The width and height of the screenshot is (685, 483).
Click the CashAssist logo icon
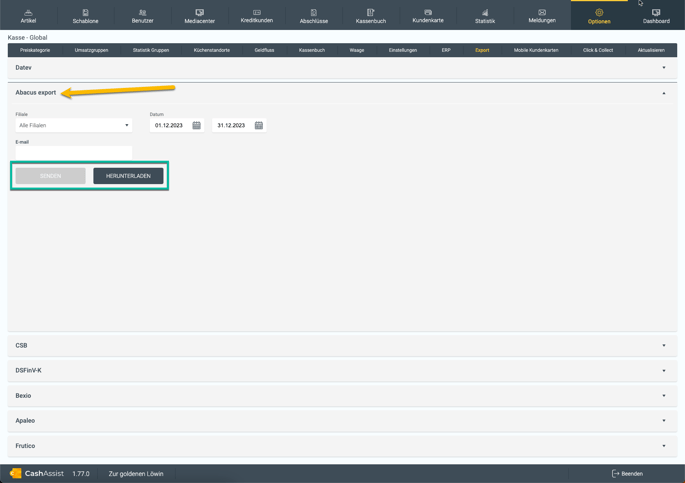click(15, 473)
